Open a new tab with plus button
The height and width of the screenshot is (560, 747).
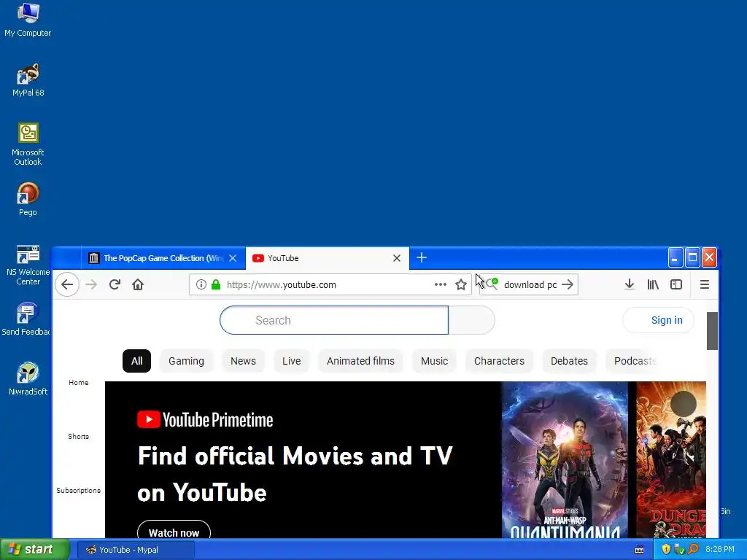tap(422, 258)
